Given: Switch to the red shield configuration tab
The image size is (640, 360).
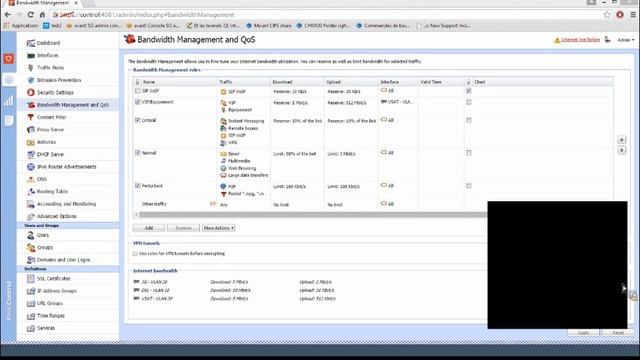Looking at the screenshot, I should (9, 59).
